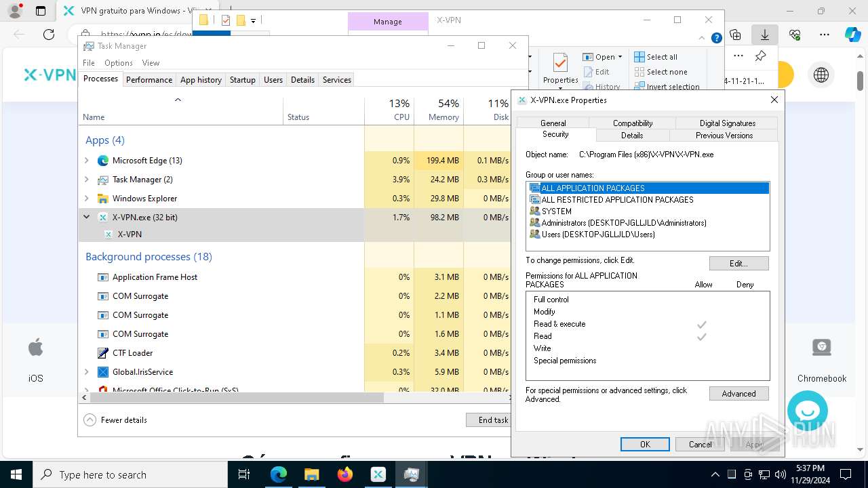Open the chat bubble widget on X-VPN page
868x488 pixels.
click(808, 411)
